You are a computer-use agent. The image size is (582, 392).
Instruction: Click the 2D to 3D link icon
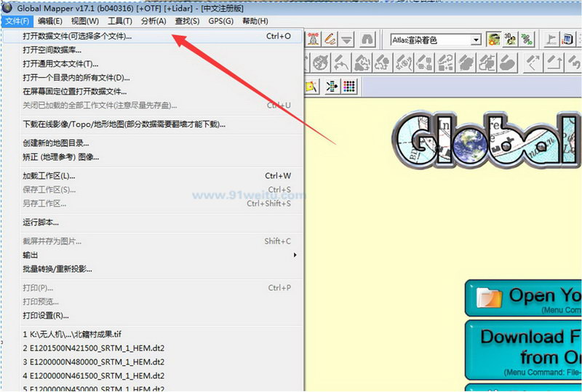(526, 39)
